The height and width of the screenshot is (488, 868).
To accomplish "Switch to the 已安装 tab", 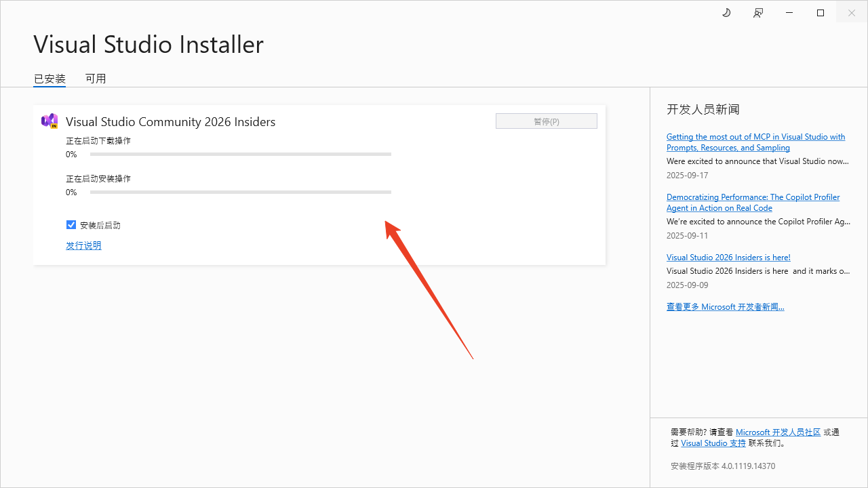I will [50, 79].
